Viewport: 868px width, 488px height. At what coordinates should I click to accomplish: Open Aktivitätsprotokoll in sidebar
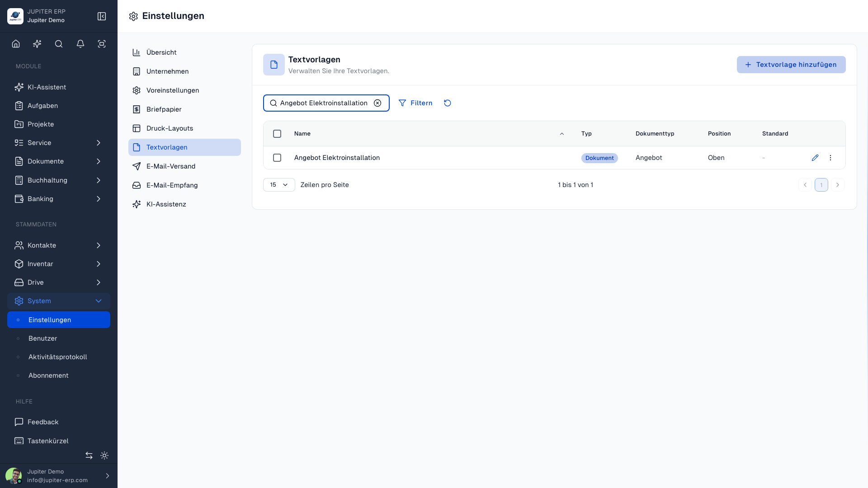[x=59, y=357]
